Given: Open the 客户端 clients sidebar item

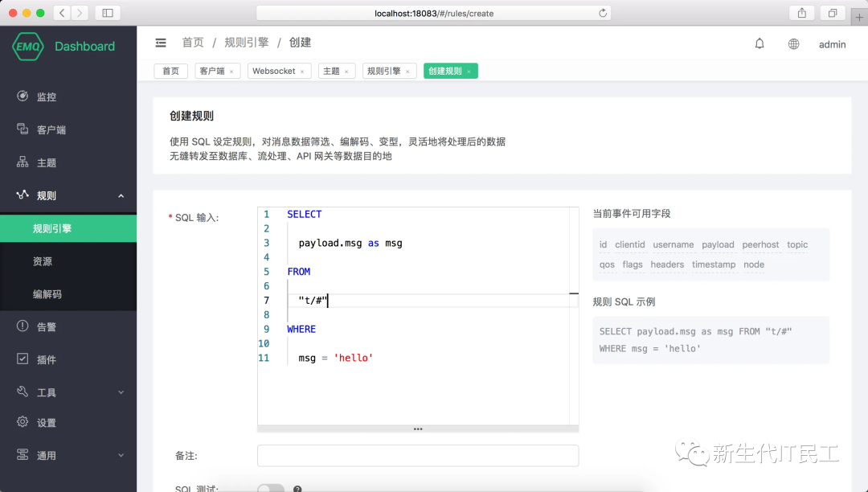Looking at the screenshot, I should [x=68, y=129].
